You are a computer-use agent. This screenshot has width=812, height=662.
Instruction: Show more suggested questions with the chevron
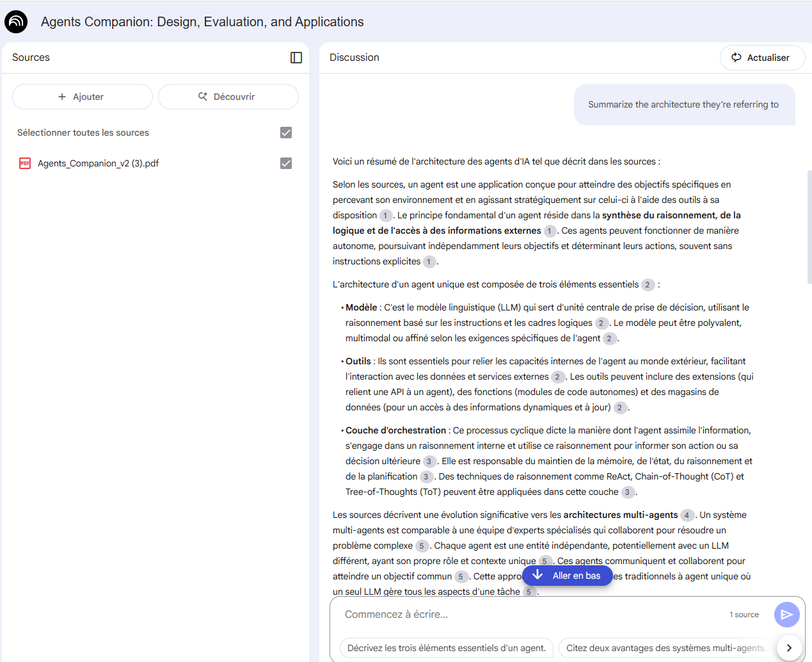[789, 648]
